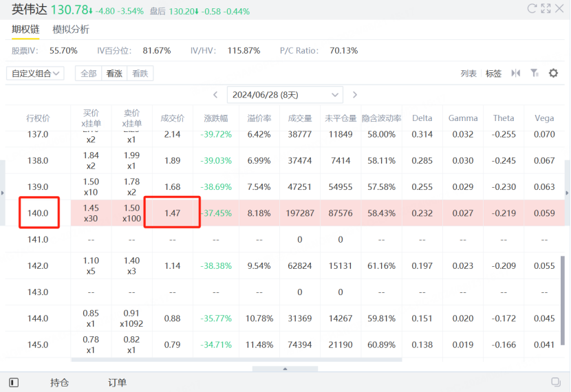
Task: Select the 看跌 put option filter
Action: pyautogui.click(x=140, y=74)
